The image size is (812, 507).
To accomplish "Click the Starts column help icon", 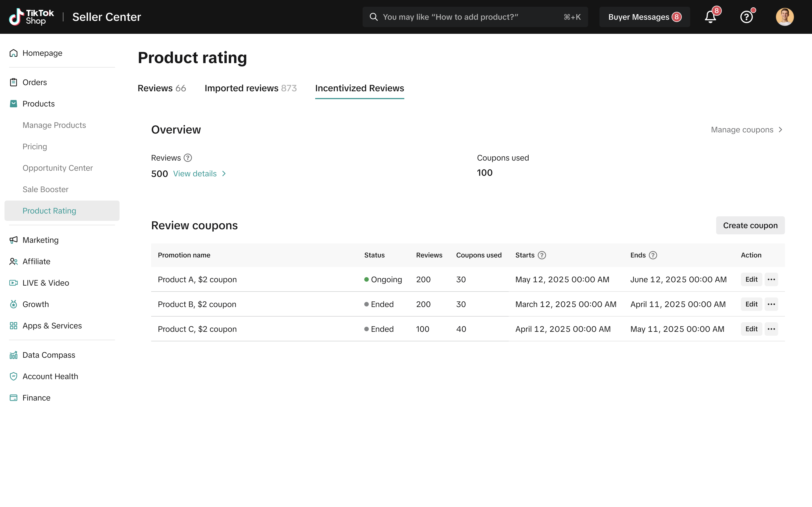I will pos(542,255).
